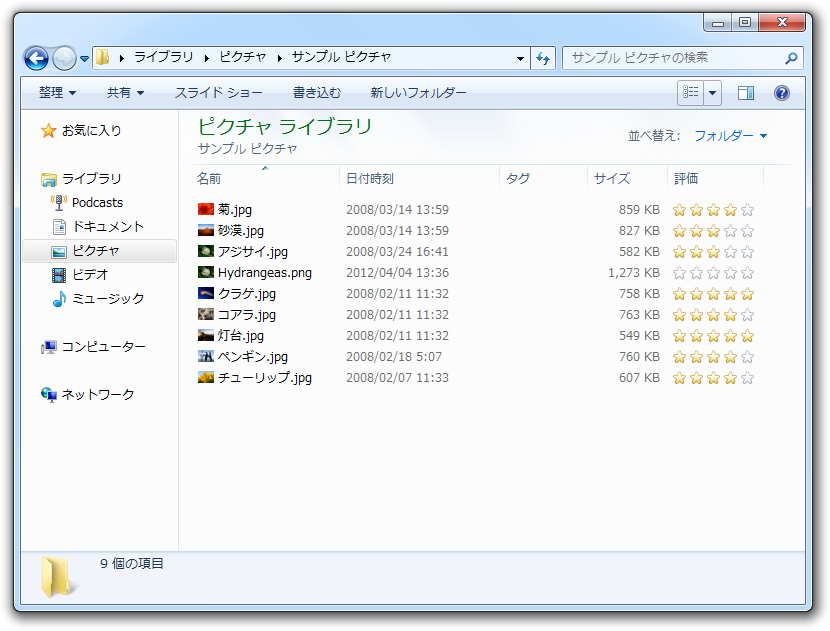Click 書き込む on the toolbar
The image size is (830, 631).
(x=318, y=92)
